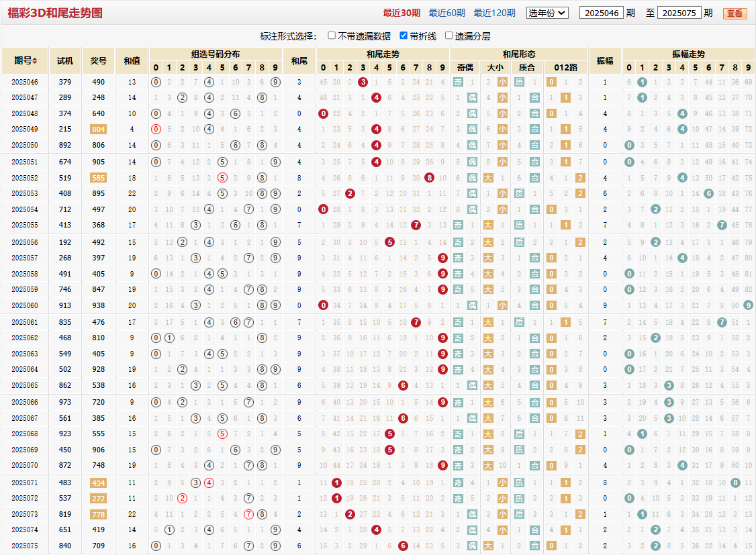Edit the start period field 2025046
The width and height of the screenshot is (756, 555).
pyautogui.click(x=601, y=13)
